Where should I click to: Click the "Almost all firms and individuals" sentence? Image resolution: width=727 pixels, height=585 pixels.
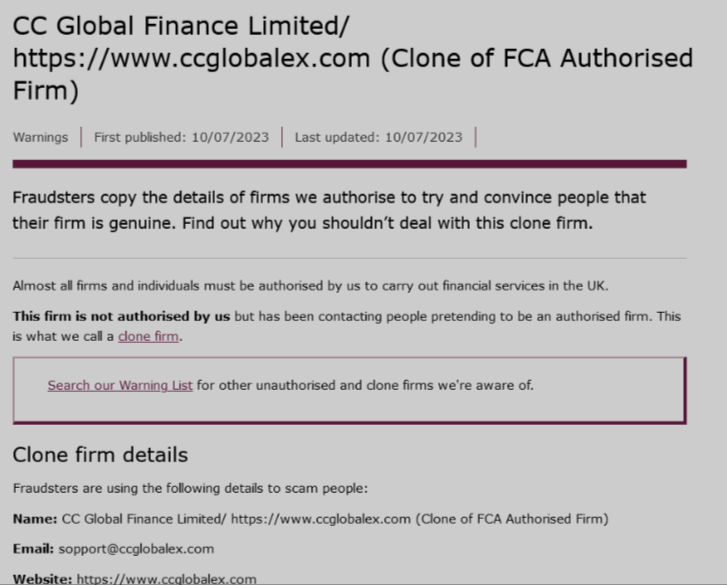pos(310,286)
